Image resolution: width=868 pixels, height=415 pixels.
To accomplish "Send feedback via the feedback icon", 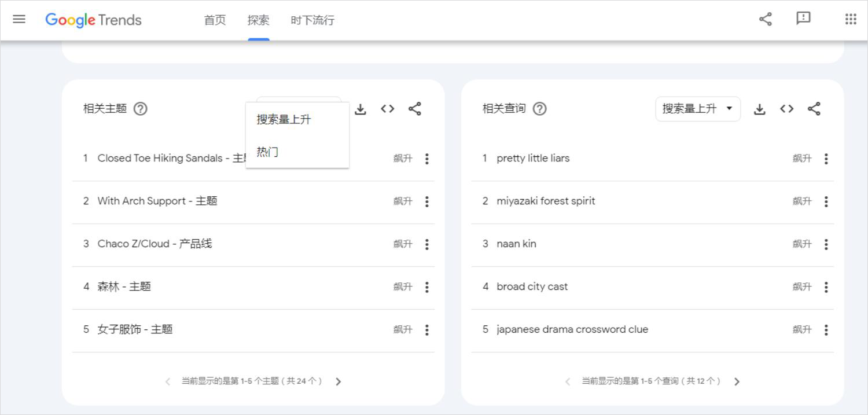I will [803, 19].
